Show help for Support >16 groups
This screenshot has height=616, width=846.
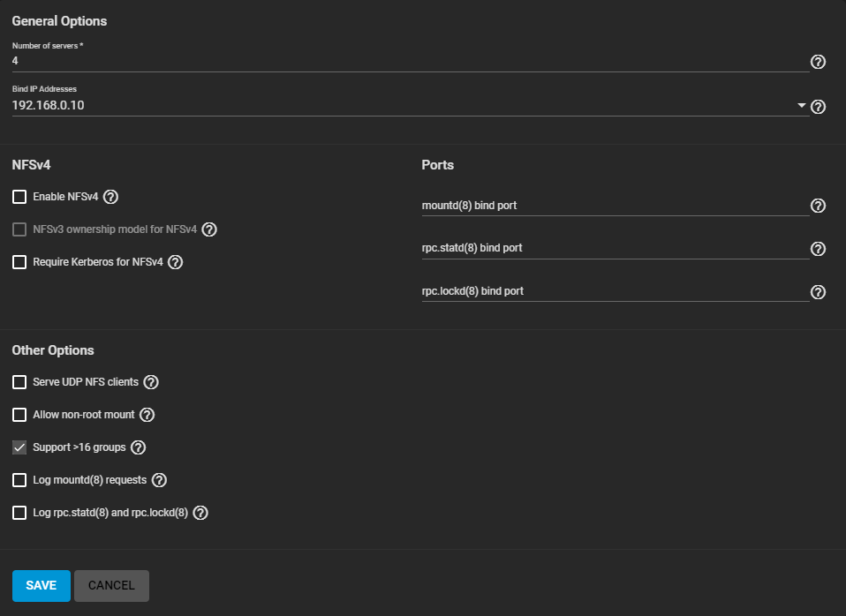[x=138, y=447]
